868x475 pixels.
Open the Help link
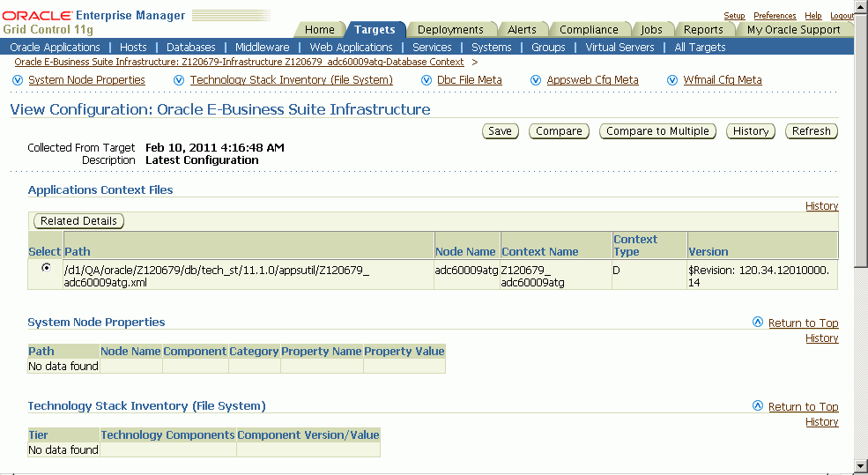click(x=813, y=16)
